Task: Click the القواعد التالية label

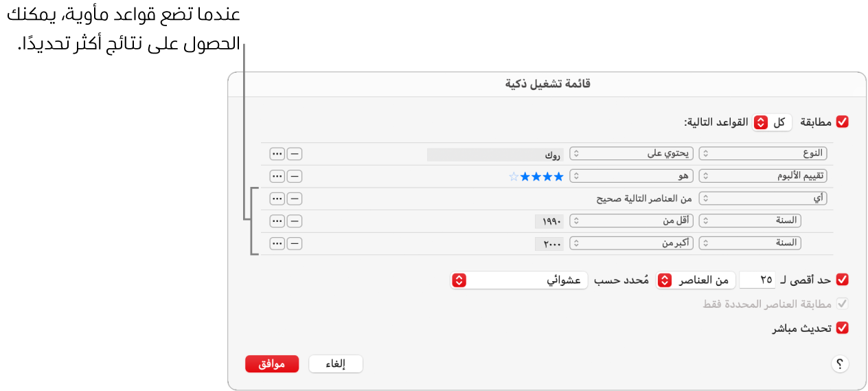Action: [x=716, y=122]
